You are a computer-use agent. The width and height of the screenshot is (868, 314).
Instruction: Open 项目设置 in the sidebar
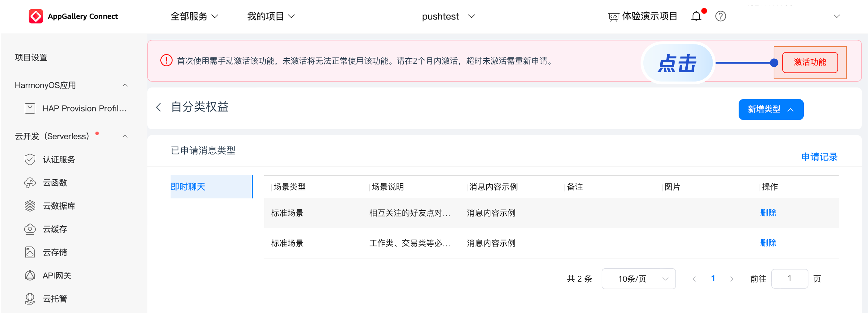(x=31, y=57)
